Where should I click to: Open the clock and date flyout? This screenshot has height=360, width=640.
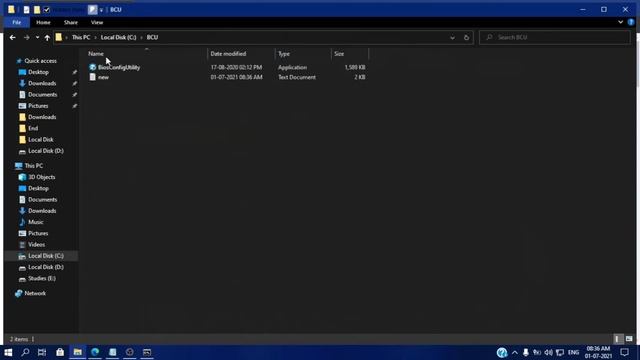pyautogui.click(x=598, y=352)
